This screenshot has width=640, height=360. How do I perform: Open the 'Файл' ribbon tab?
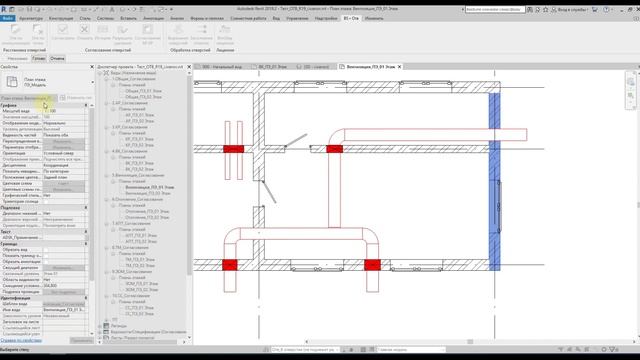7,18
